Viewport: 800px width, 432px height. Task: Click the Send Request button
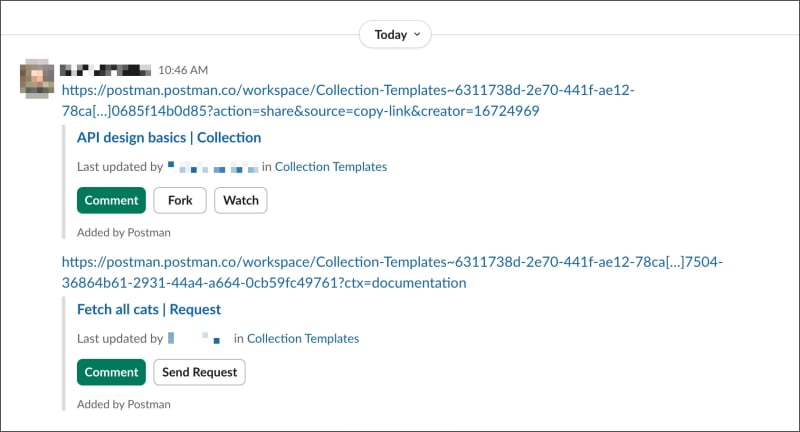(x=199, y=372)
